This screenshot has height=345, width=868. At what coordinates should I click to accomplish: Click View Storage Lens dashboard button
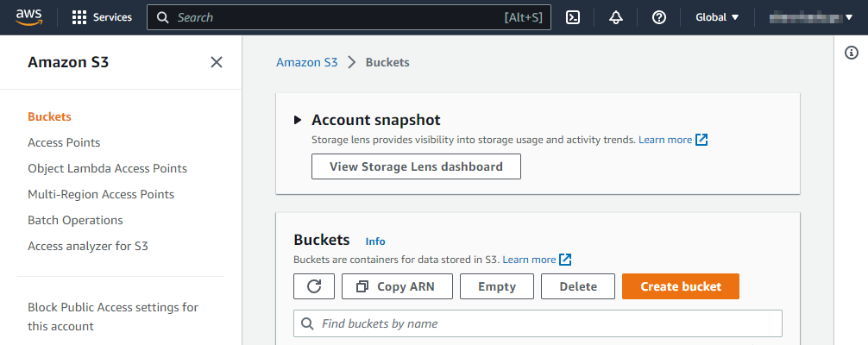tap(416, 166)
